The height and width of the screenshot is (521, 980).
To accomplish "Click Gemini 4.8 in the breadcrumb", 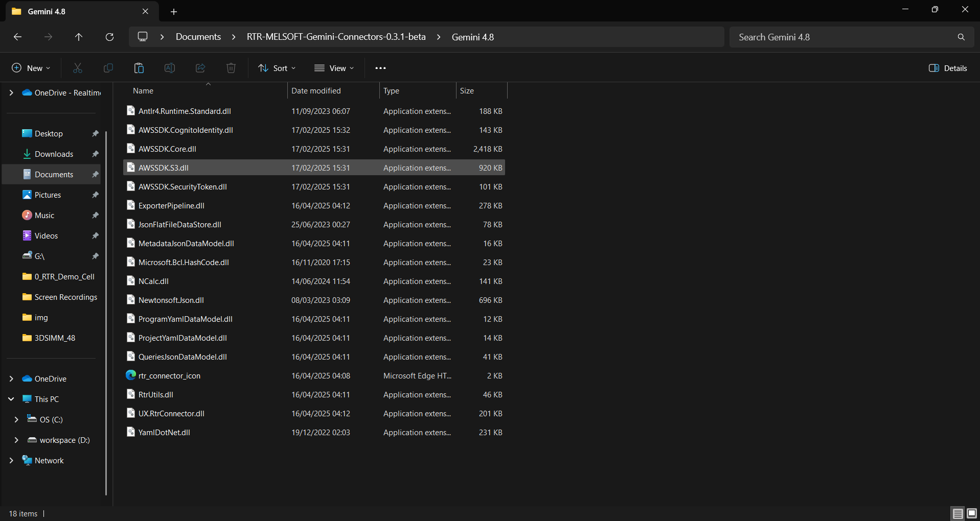I will pyautogui.click(x=473, y=37).
